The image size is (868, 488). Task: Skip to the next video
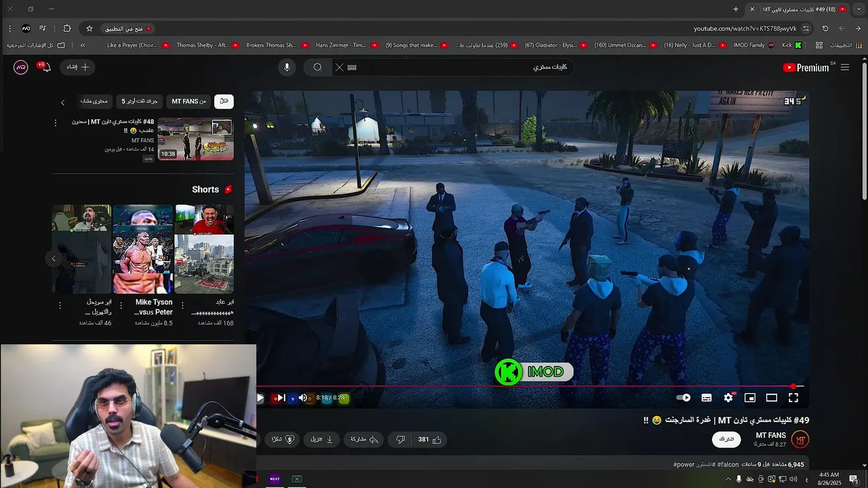tap(280, 398)
